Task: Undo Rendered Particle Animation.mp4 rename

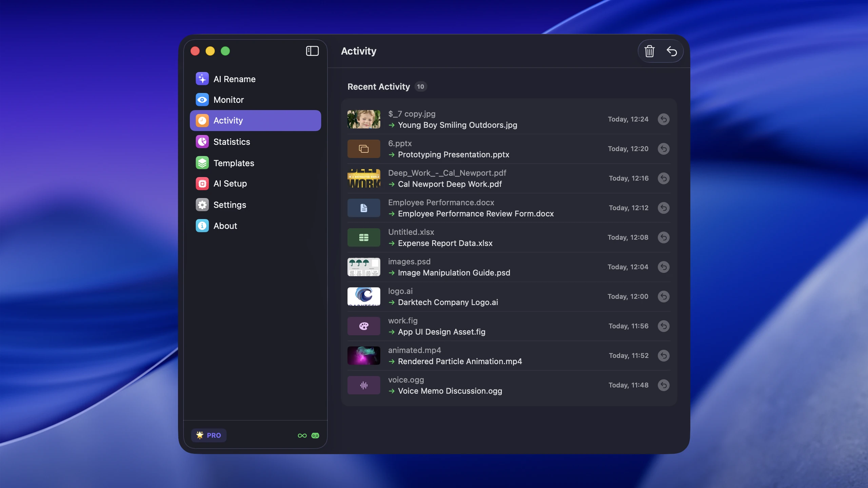Action: pos(664,355)
